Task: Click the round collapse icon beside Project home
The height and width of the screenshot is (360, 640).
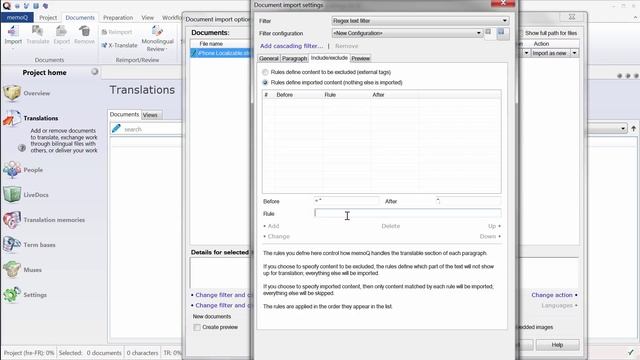Action: [95, 72]
